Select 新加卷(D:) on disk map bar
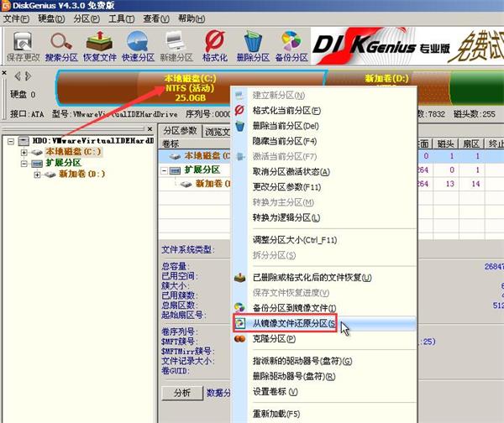 (386, 78)
